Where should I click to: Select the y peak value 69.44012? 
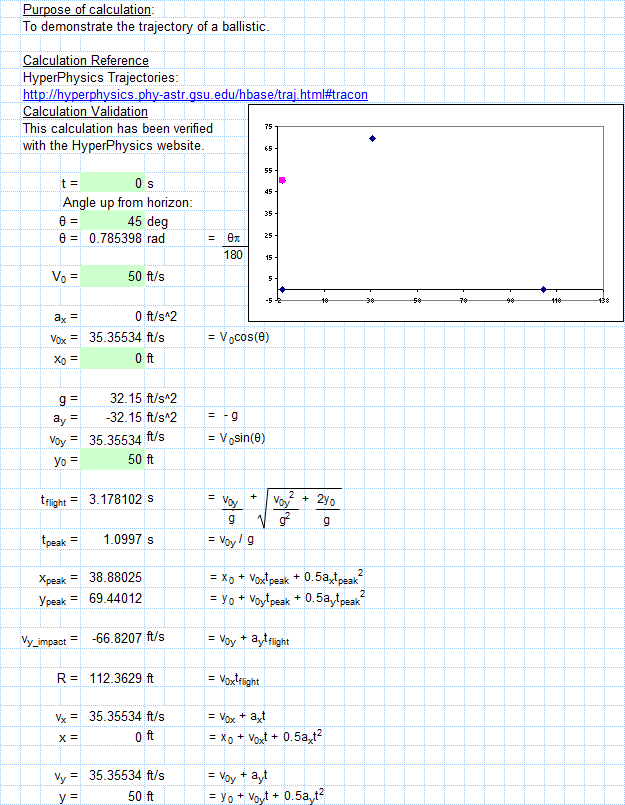115,598
